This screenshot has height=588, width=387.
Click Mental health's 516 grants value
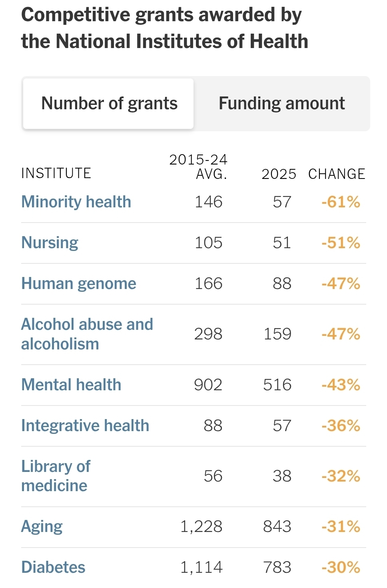(277, 385)
